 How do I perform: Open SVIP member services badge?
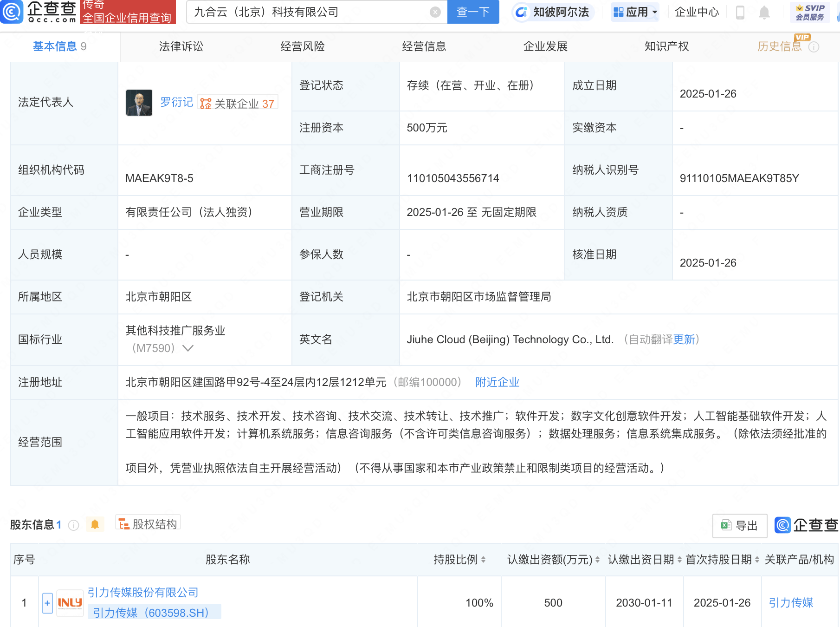[x=810, y=13]
